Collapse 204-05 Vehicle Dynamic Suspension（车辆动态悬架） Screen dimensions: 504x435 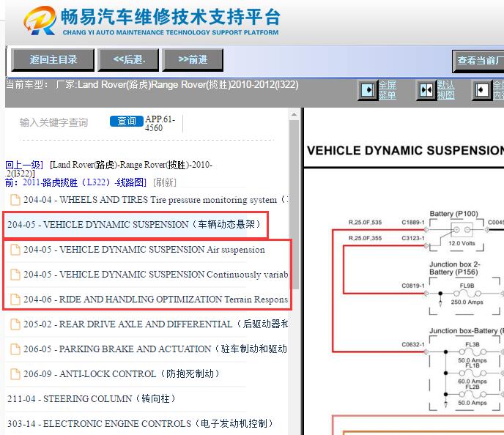[x=134, y=224]
